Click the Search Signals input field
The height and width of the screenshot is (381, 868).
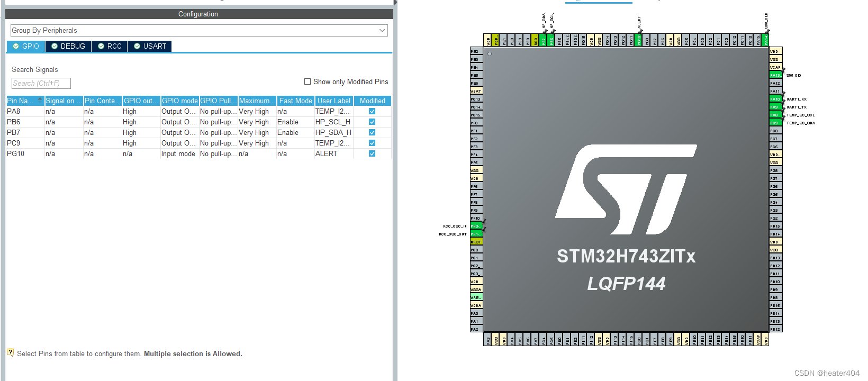[x=41, y=83]
